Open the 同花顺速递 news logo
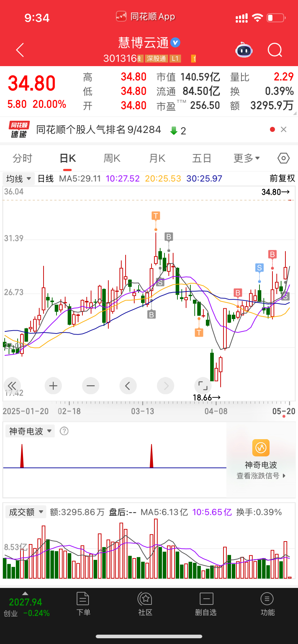This screenshot has height=644, width=298. [x=19, y=130]
